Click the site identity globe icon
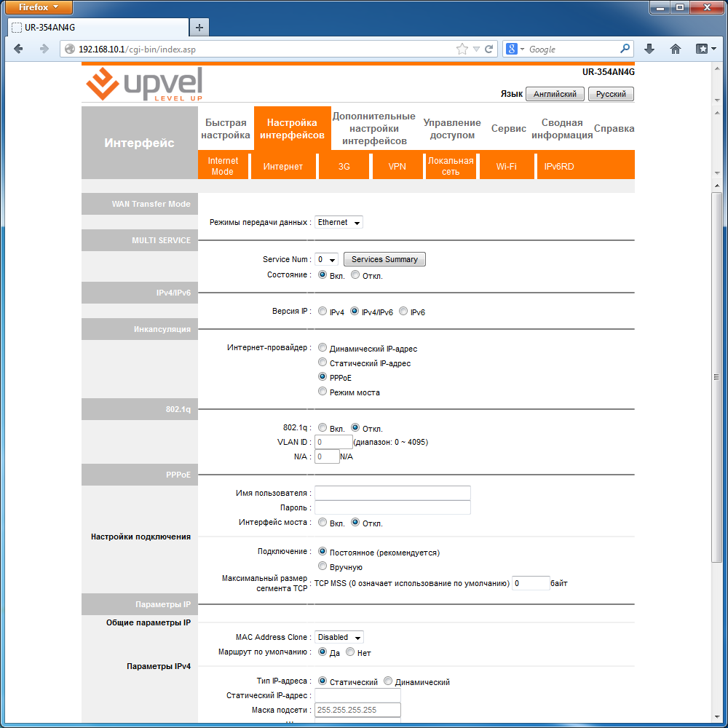 (70, 50)
